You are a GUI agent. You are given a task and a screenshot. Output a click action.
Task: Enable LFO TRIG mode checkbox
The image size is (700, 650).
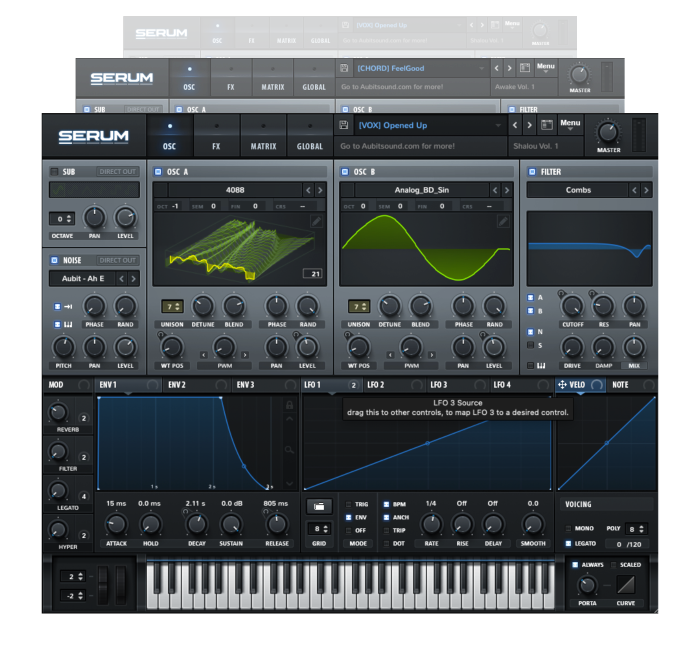pyautogui.click(x=349, y=504)
